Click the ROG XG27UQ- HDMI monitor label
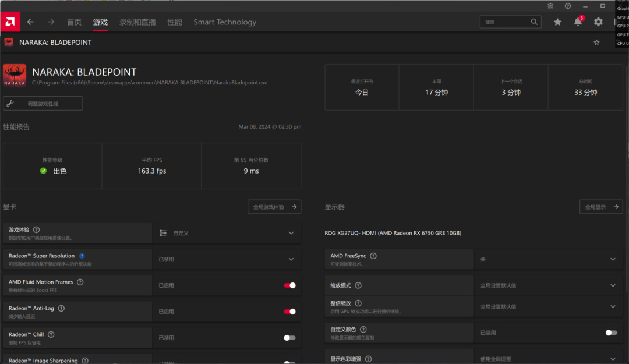This screenshot has height=364, width=629. pos(393,233)
